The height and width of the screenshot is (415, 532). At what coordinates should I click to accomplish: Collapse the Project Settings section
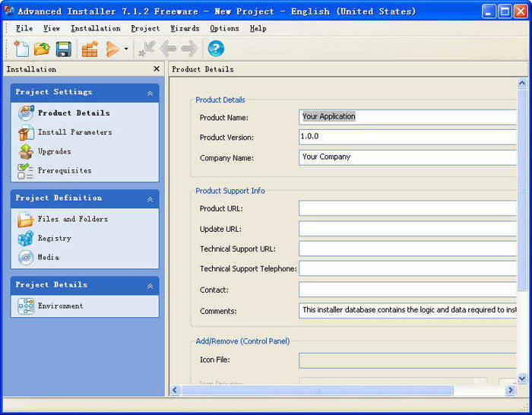[x=150, y=93]
